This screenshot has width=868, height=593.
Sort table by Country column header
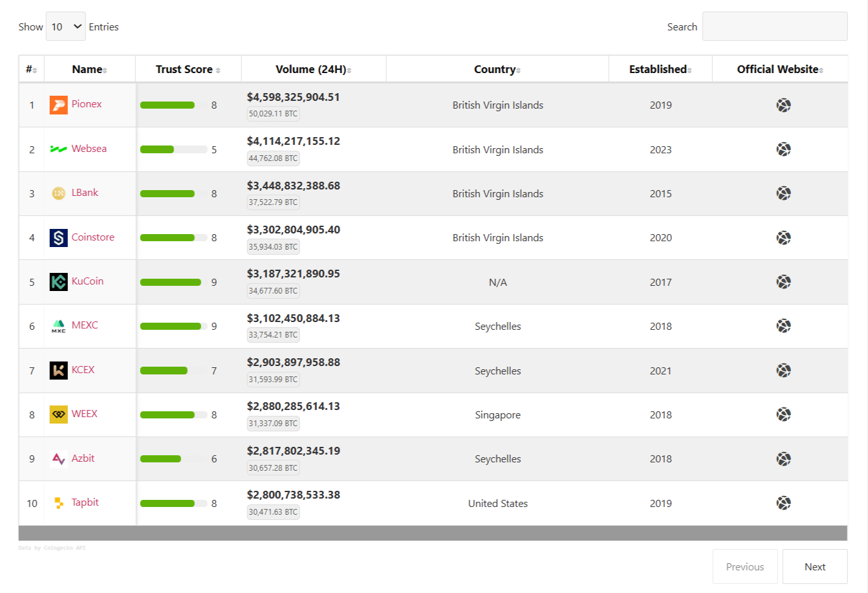pyautogui.click(x=497, y=69)
